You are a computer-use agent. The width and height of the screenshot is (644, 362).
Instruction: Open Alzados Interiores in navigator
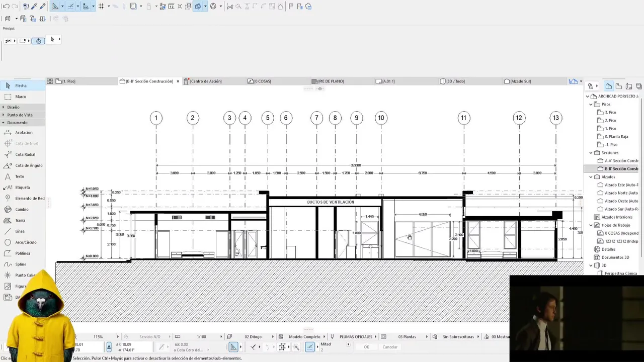click(x=613, y=217)
